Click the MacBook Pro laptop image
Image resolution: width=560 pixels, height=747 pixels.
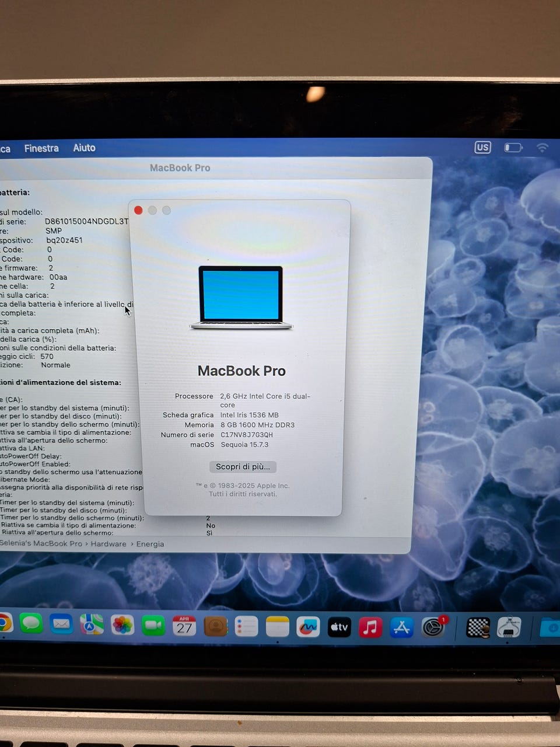[241, 298]
